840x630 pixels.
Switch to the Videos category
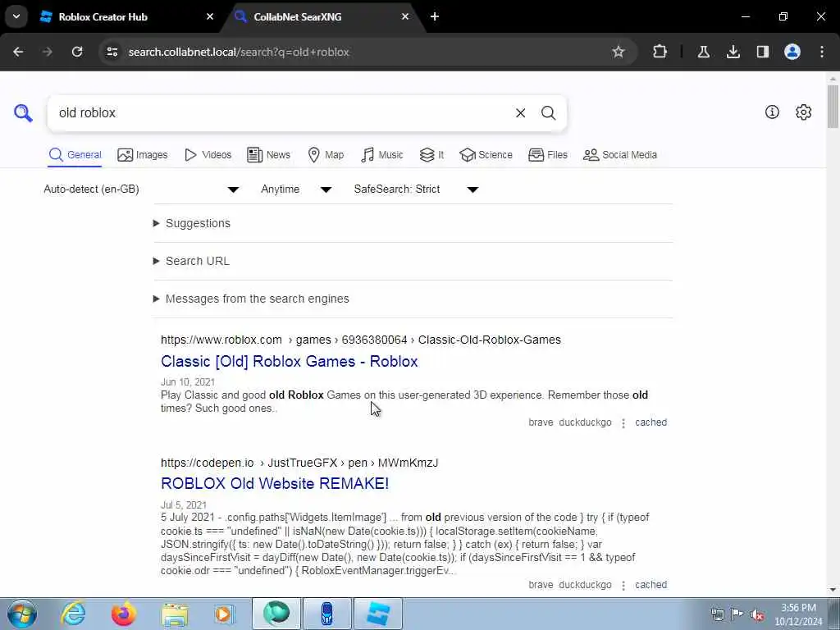pos(208,155)
